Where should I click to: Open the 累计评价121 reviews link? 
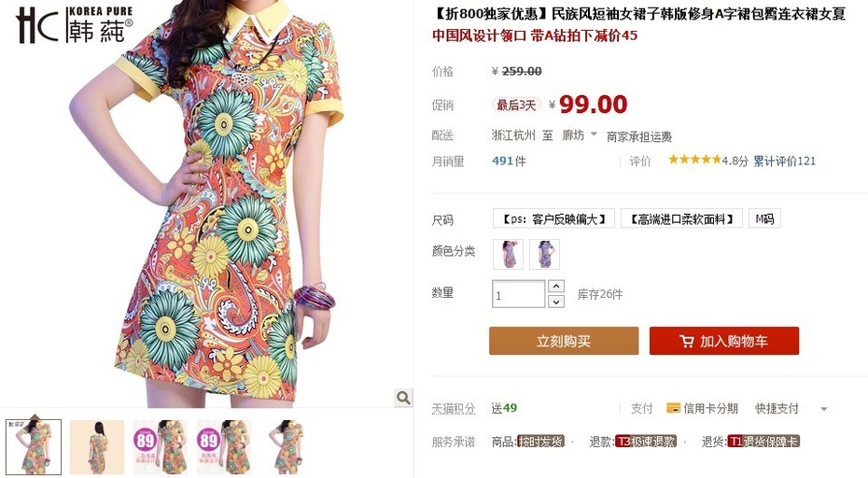coord(784,162)
